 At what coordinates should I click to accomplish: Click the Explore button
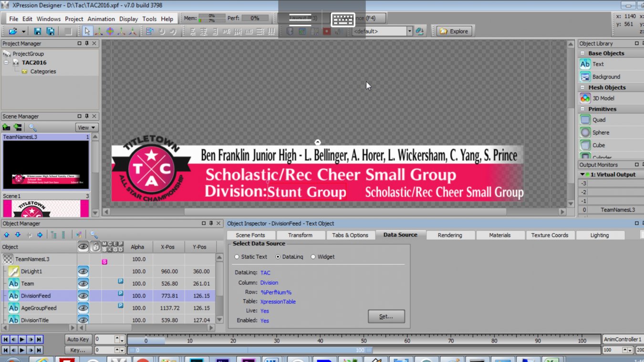click(455, 31)
